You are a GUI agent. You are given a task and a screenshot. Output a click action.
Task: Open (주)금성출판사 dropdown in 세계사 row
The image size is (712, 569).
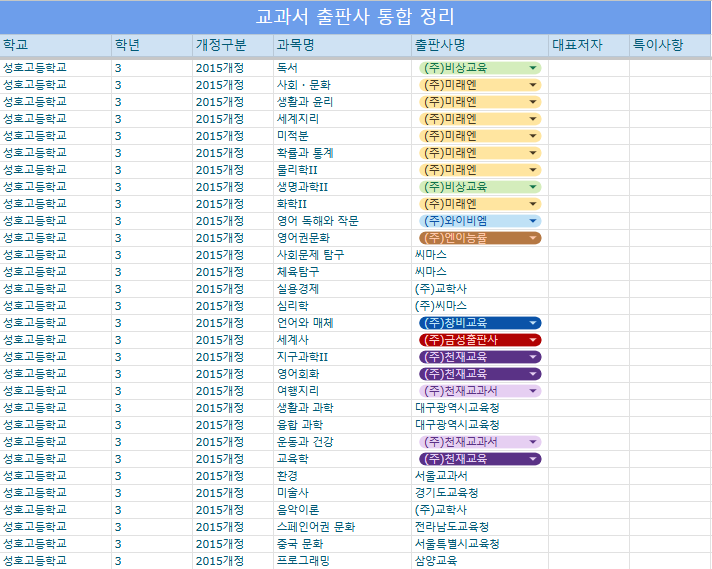pos(533,340)
